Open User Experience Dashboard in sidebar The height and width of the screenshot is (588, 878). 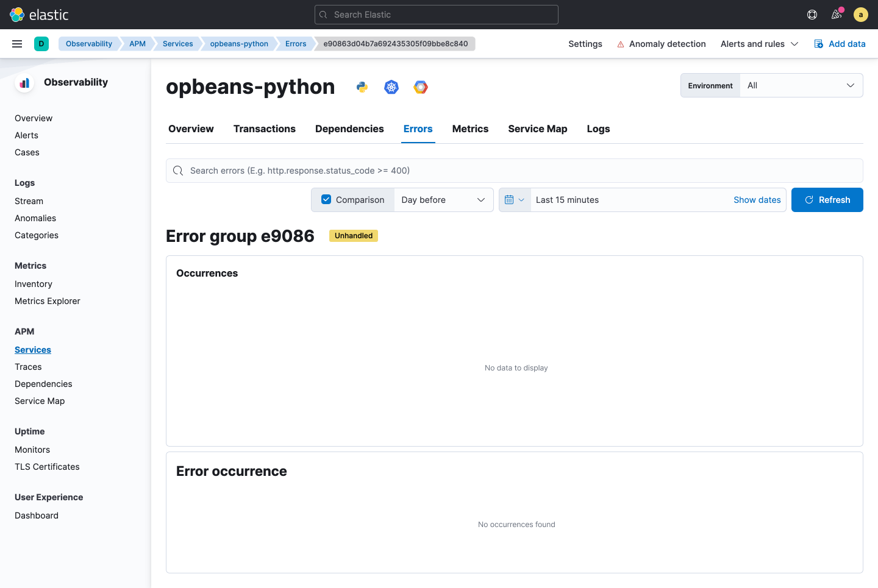coord(37,515)
